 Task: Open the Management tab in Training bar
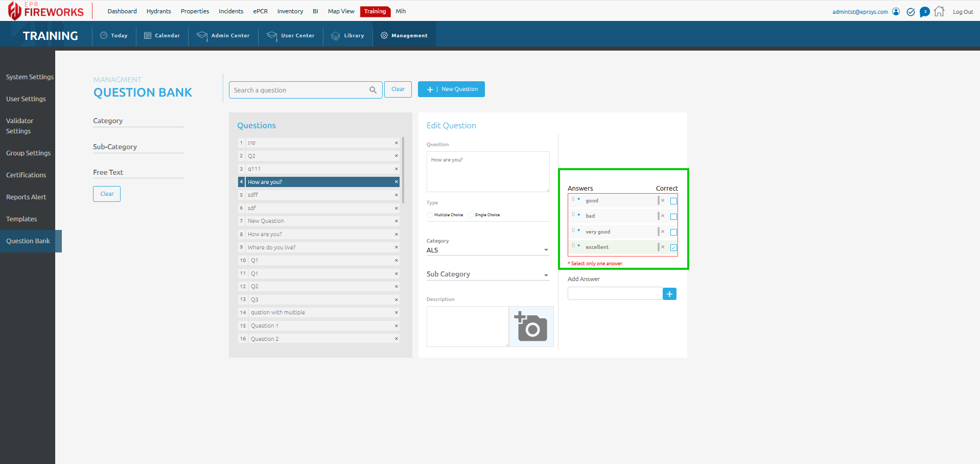[x=404, y=36]
